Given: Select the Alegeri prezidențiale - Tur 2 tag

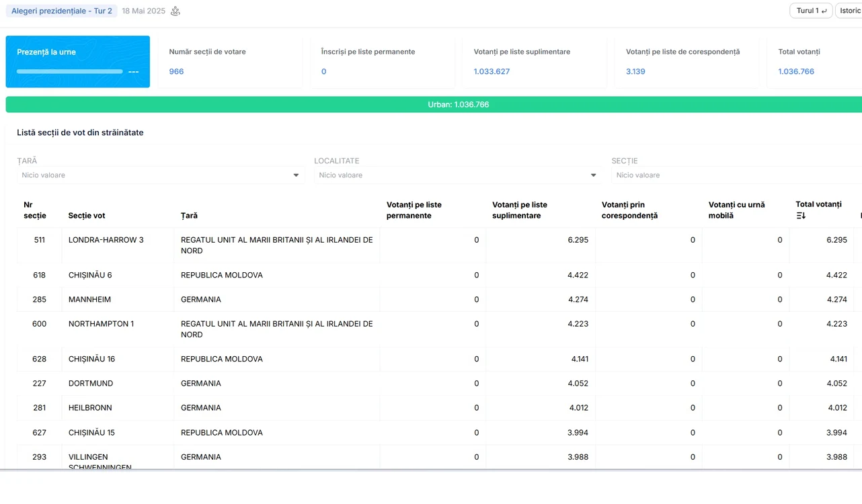Looking at the screenshot, I should (x=62, y=11).
